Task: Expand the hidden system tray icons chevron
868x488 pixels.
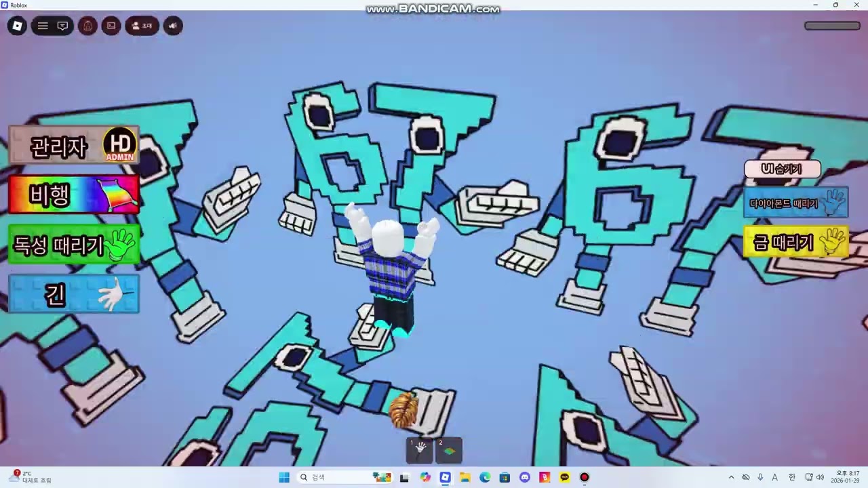Action: pos(731,477)
